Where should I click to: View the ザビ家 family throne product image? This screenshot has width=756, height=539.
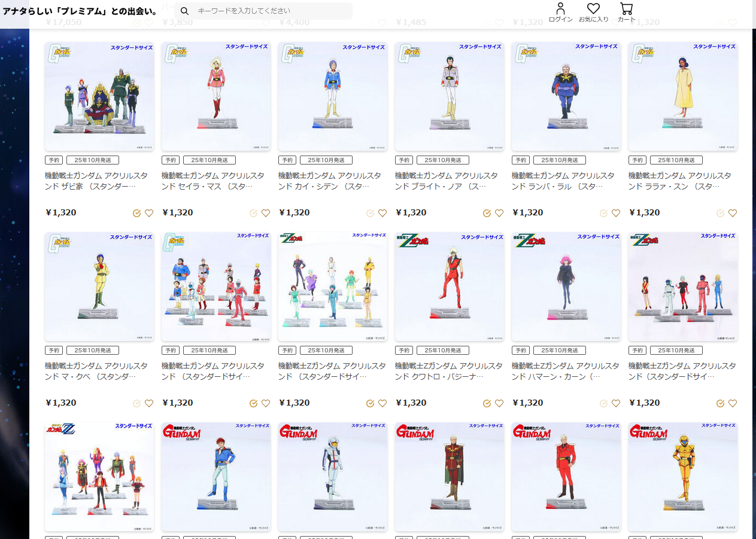pos(99,96)
